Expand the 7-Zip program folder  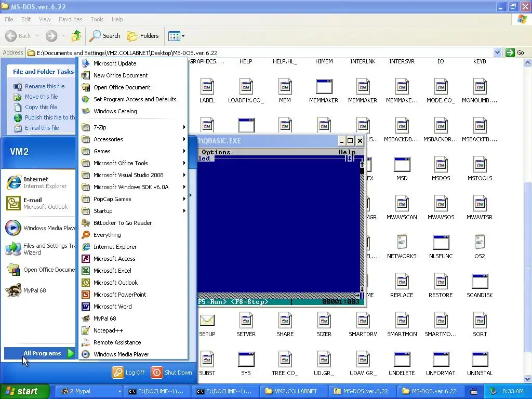(133, 127)
